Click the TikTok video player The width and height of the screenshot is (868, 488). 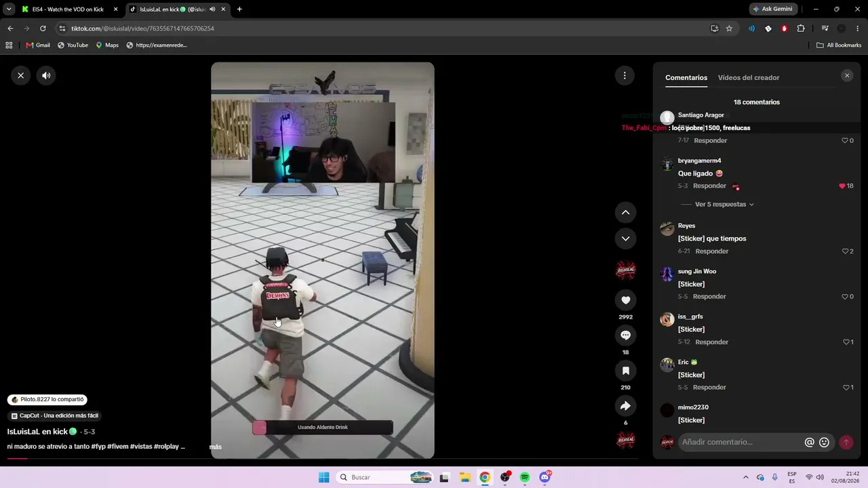(322, 260)
